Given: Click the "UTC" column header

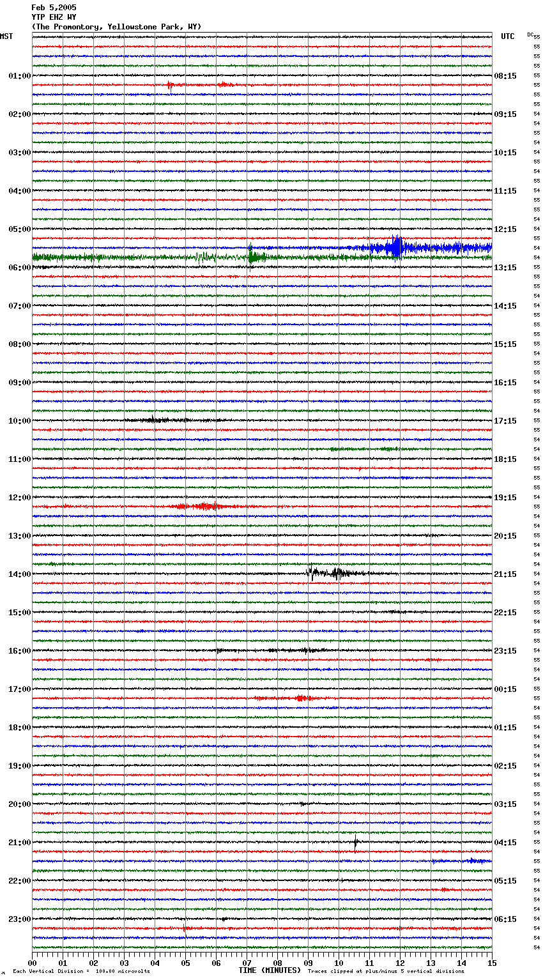Looking at the screenshot, I should [508, 36].
